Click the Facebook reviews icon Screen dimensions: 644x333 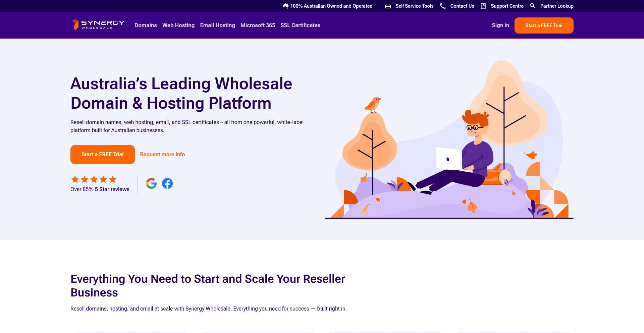[167, 183]
